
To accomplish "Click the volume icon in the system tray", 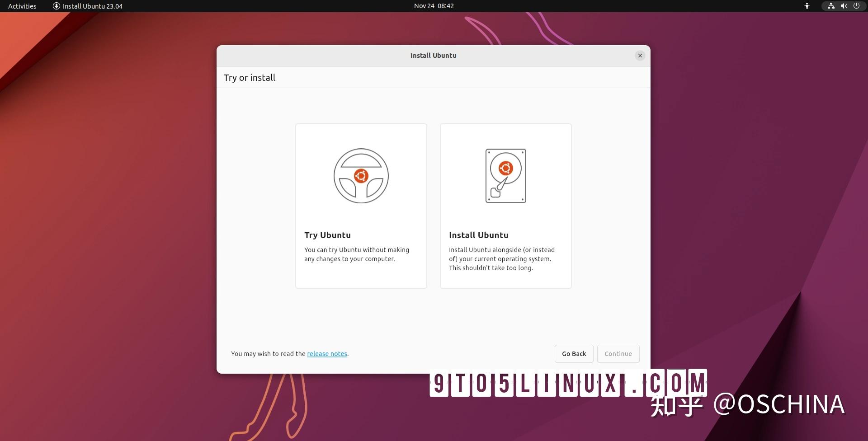I will 844,6.
